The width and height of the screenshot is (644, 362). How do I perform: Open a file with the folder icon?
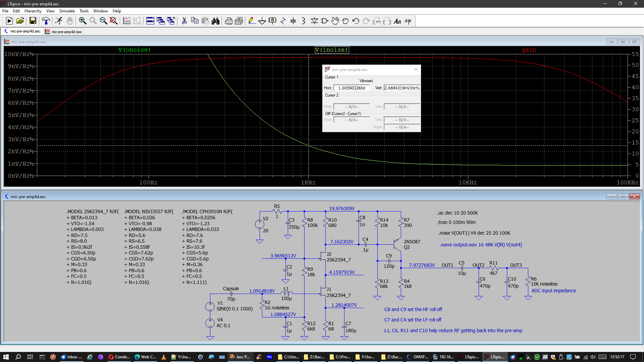pos(20,21)
